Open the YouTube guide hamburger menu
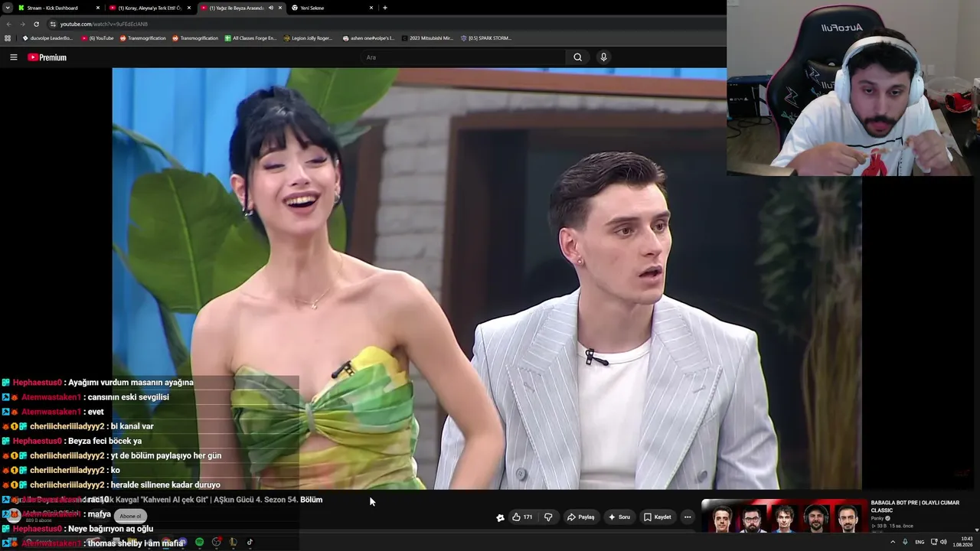This screenshot has height=551, width=980. [x=13, y=57]
